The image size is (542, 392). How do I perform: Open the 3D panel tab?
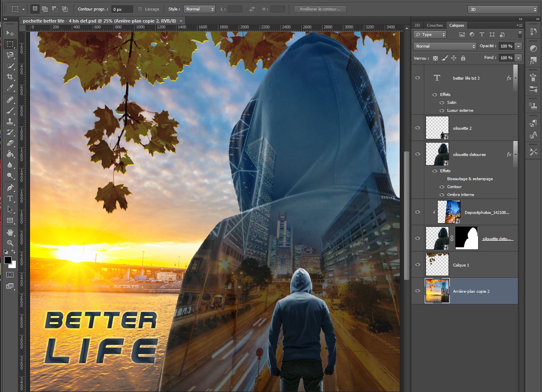417,25
